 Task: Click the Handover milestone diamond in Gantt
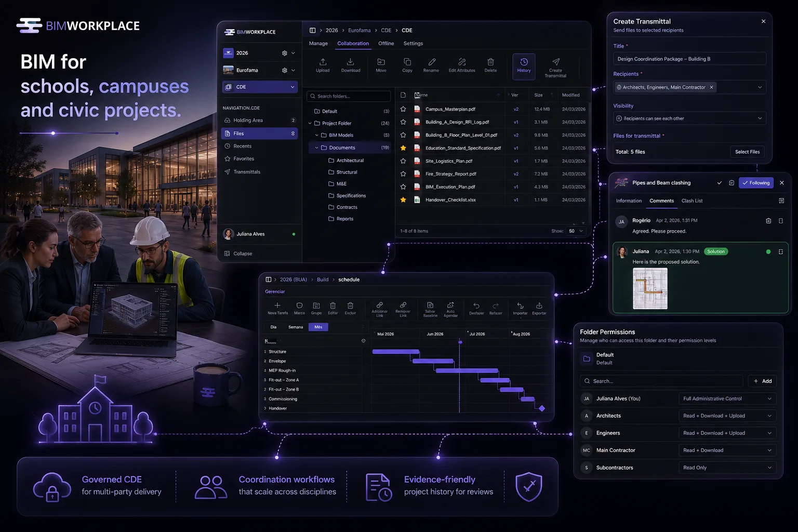click(542, 408)
